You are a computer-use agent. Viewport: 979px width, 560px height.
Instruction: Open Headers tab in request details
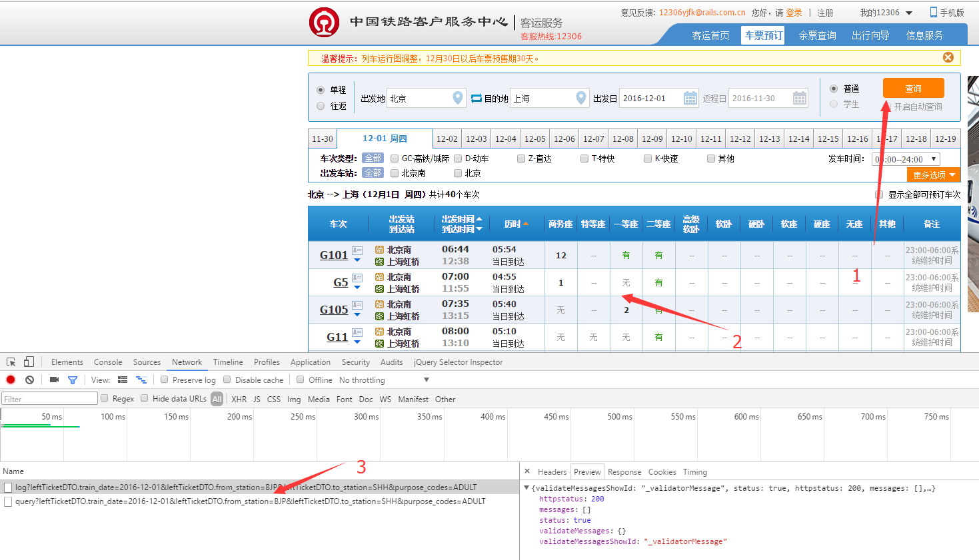pos(552,472)
